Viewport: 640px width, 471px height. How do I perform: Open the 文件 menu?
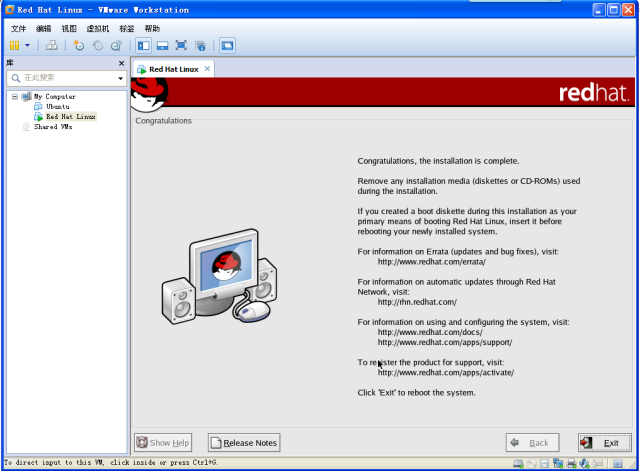click(x=18, y=29)
